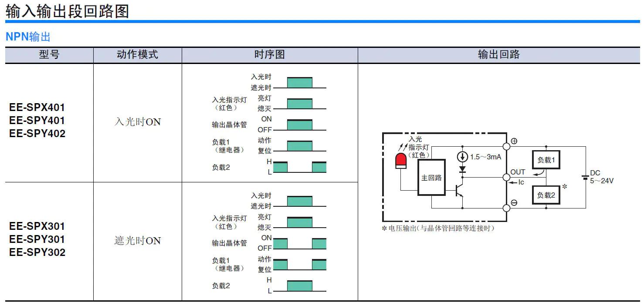The image size is (644, 306).
Task: Click 负载1(继电器) label in 遮光时ON row
Action: (228, 265)
